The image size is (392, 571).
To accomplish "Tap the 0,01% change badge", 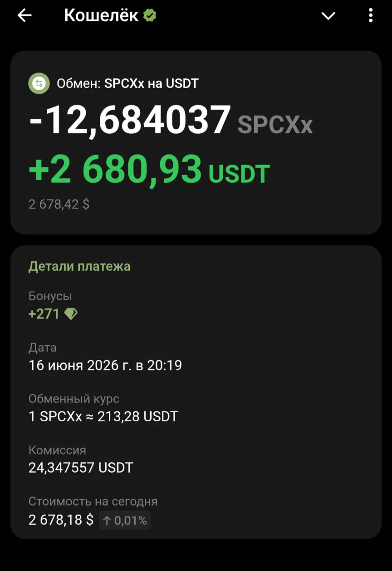I will 125,521.
